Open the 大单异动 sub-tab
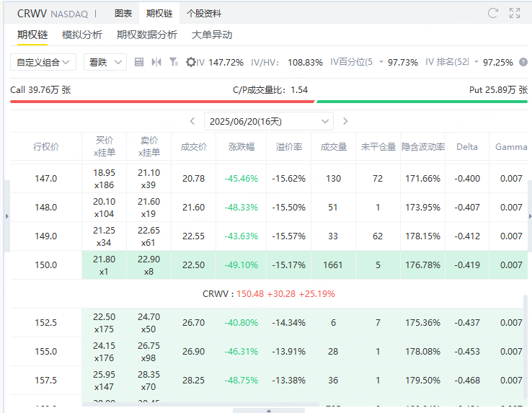532x413 pixels. (x=212, y=35)
